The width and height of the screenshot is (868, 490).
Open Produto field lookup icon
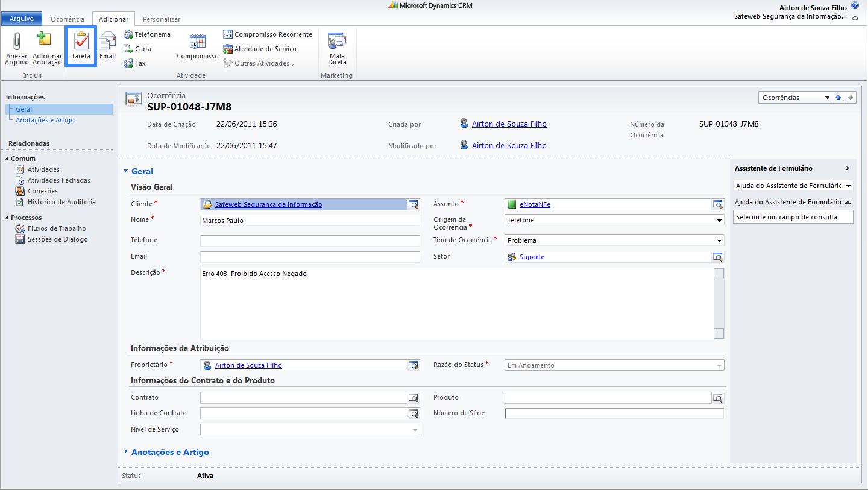click(x=718, y=398)
